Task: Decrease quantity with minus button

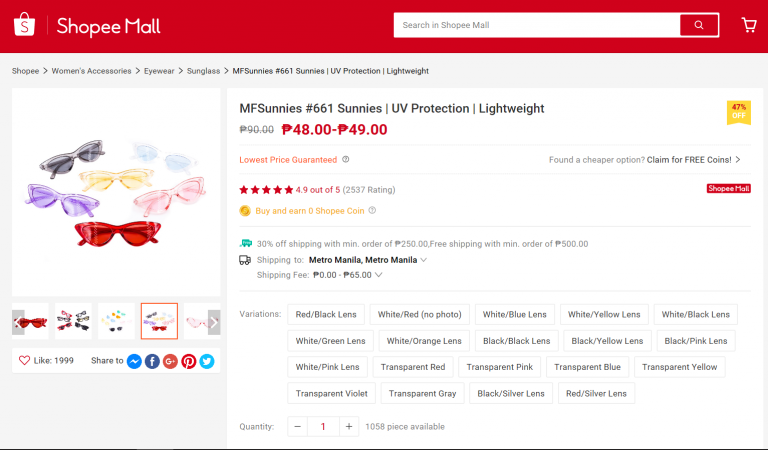Action: tap(297, 426)
